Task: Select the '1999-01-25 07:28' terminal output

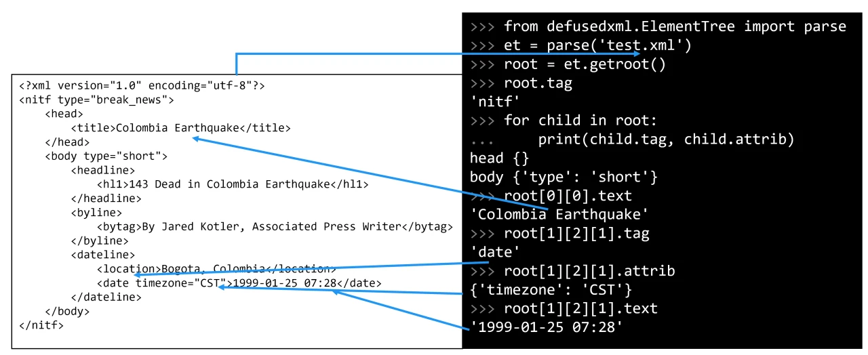Action: click(x=546, y=328)
